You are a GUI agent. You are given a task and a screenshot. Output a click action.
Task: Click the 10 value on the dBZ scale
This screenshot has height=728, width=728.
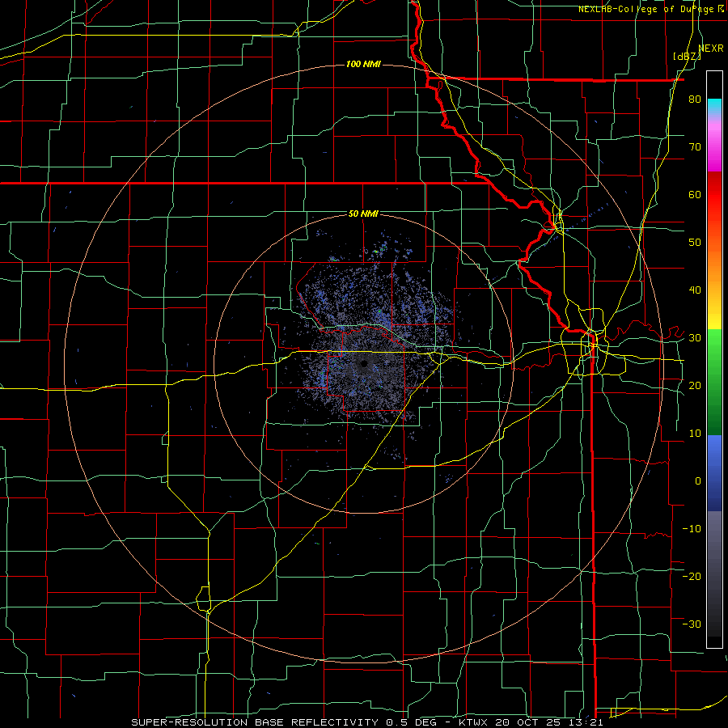[x=695, y=434]
